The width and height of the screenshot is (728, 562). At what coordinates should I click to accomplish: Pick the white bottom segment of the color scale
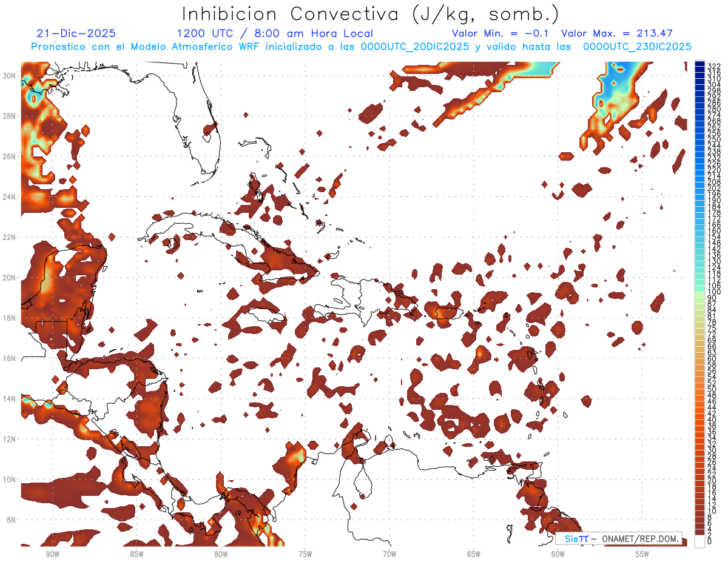click(x=699, y=541)
